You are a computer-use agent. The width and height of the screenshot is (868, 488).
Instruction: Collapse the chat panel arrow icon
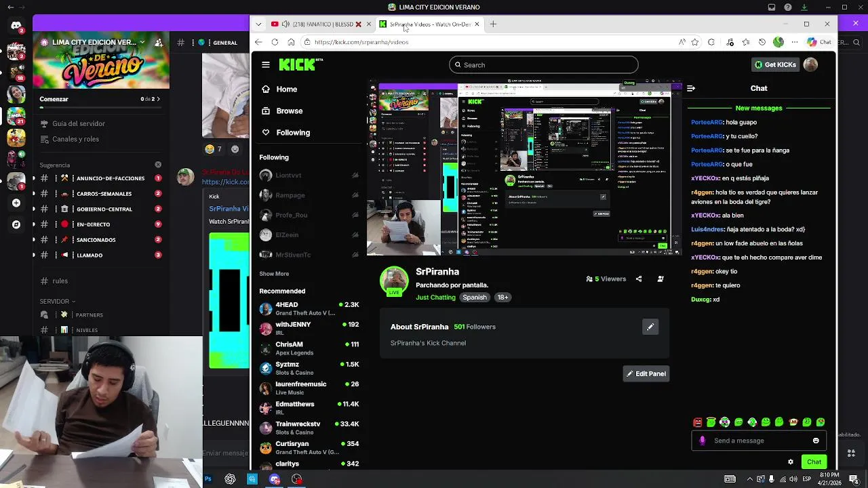click(x=691, y=88)
